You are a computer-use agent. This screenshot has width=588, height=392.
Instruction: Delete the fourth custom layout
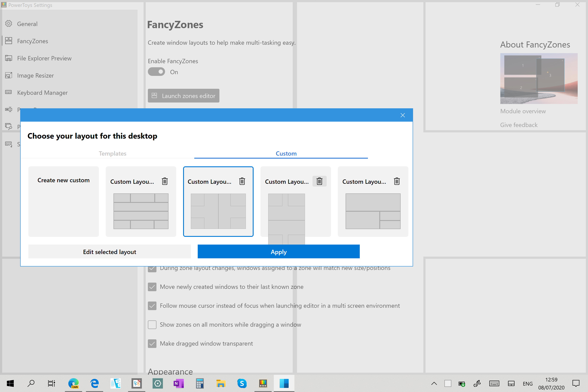[397, 181]
